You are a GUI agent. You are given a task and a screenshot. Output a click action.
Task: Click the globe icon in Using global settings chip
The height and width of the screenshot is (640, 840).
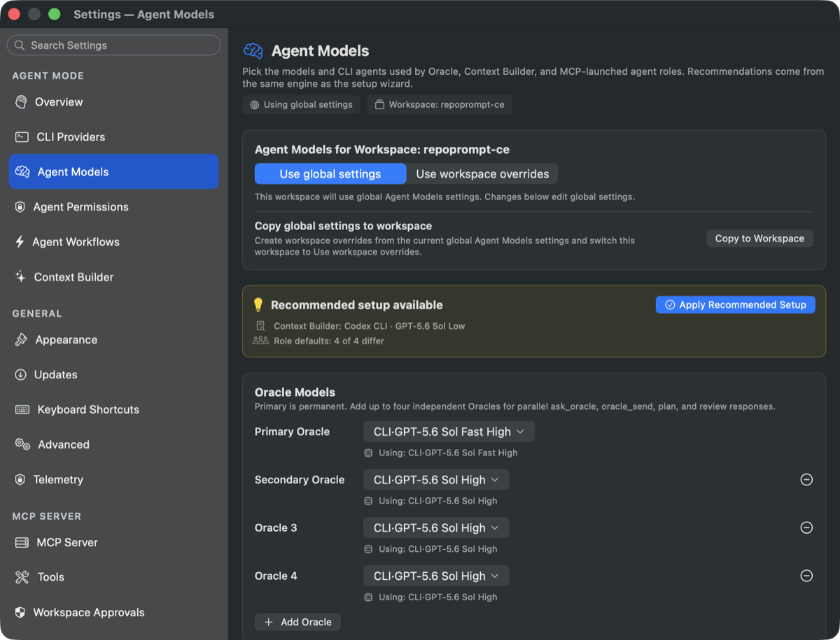pyautogui.click(x=255, y=105)
